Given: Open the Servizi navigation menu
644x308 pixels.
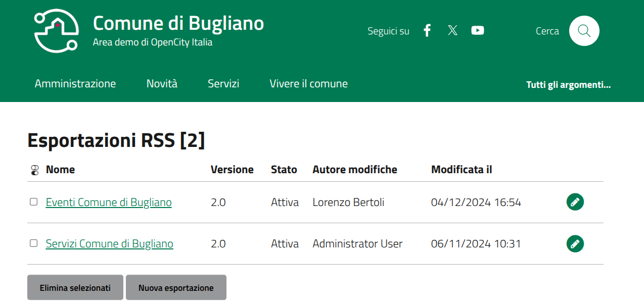Looking at the screenshot, I should (x=223, y=84).
